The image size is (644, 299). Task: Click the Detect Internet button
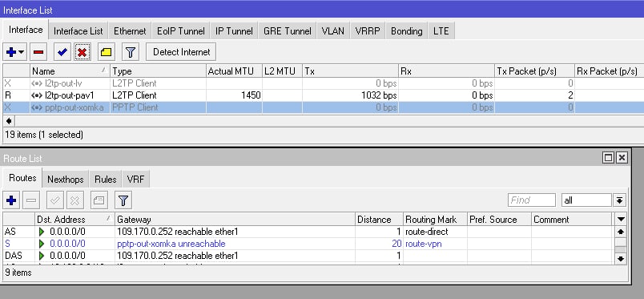[181, 52]
